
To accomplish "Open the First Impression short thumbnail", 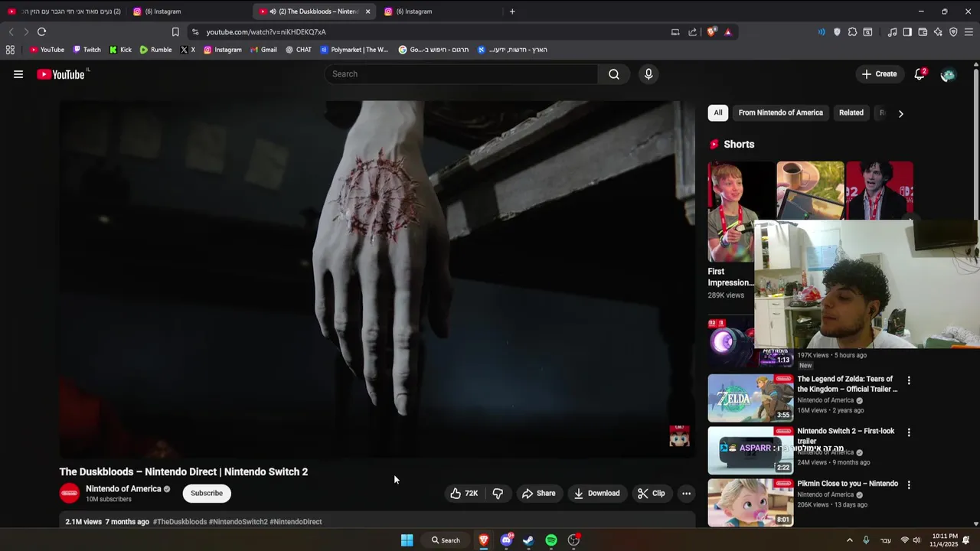I will 731,212.
